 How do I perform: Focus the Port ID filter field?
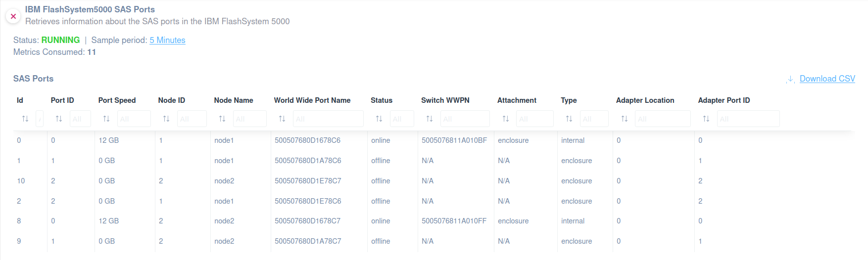pos(80,119)
